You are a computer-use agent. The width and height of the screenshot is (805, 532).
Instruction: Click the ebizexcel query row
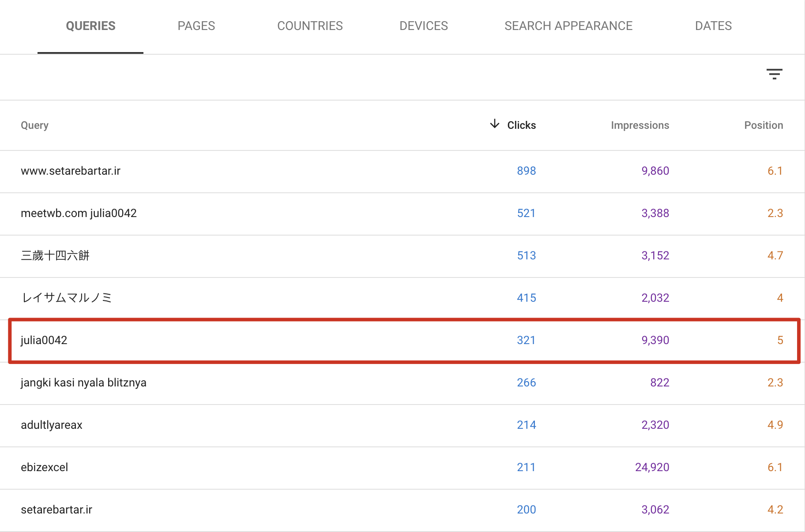(x=45, y=468)
